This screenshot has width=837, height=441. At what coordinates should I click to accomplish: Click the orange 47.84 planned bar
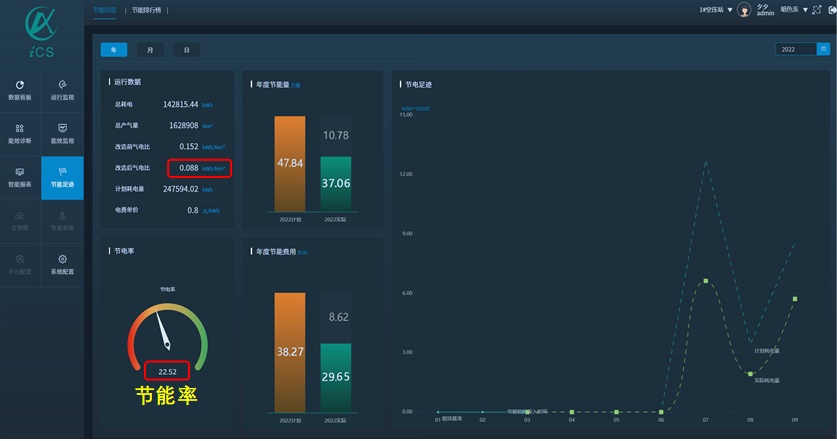[290, 163]
